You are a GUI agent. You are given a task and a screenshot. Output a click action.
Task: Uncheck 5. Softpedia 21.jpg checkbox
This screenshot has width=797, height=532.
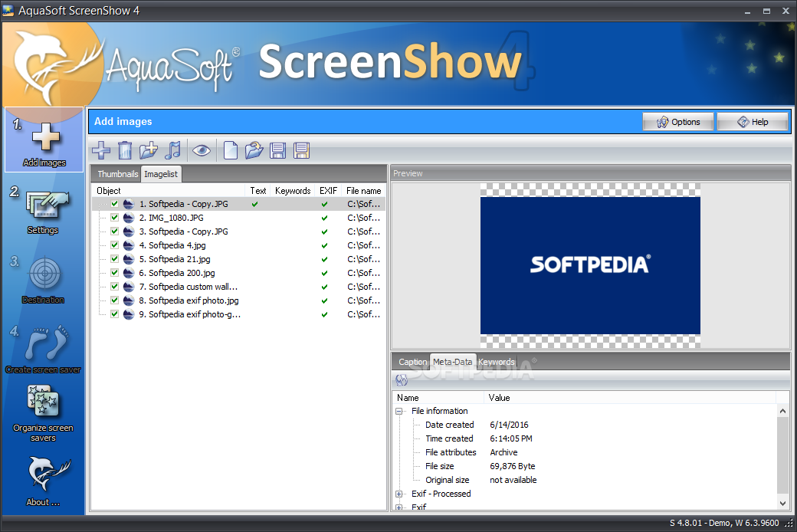point(114,259)
